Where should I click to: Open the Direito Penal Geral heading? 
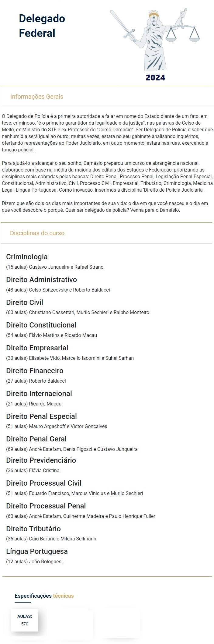tap(36, 439)
